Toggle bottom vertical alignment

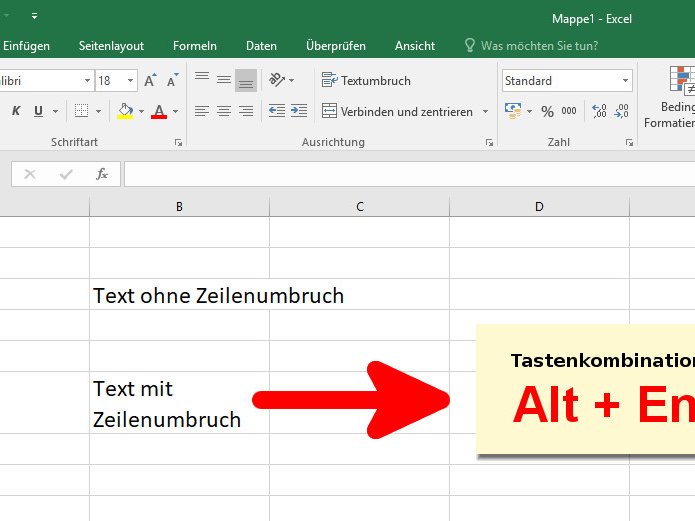click(246, 80)
